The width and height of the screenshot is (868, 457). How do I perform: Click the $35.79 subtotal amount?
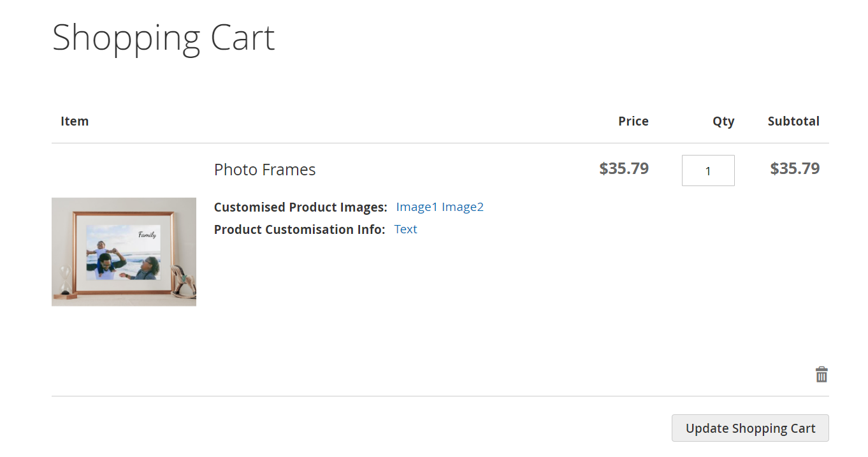pyautogui.click(x=795, y=168)
